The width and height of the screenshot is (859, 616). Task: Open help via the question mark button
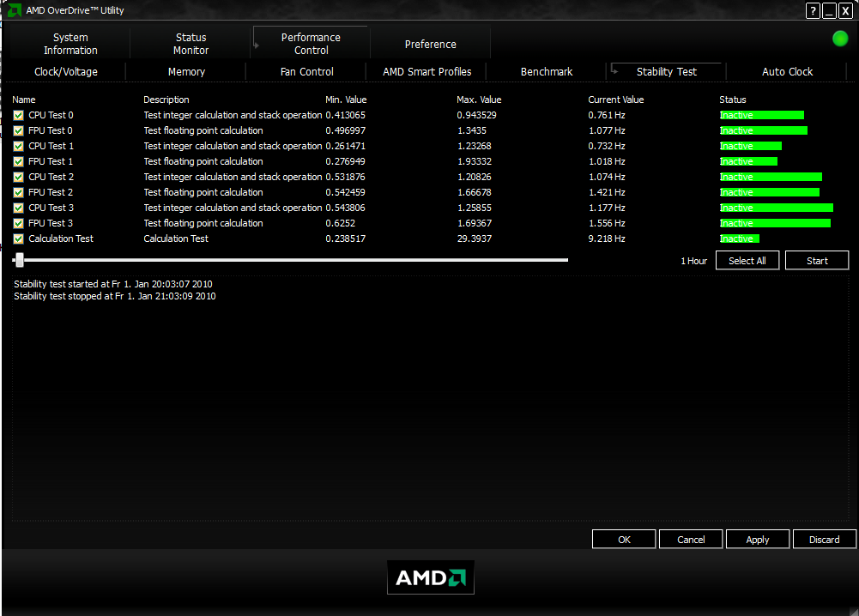coord(813,10)
